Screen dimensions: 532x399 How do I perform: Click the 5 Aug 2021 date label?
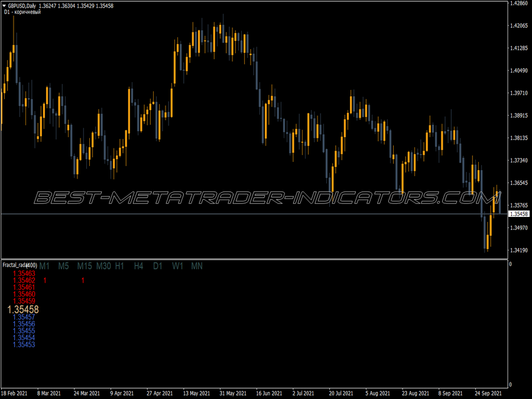click(378, 393)
